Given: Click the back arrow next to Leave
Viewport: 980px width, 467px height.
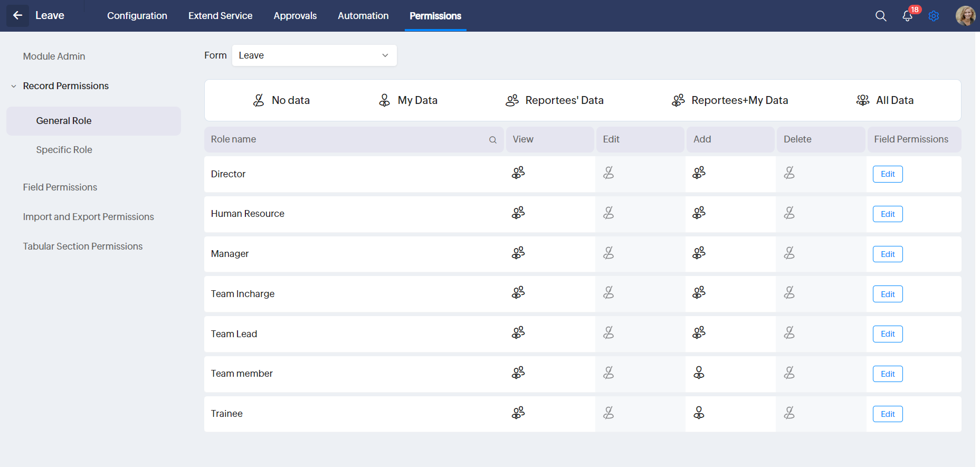Looking at the screenshot, I should click(17, 16).
